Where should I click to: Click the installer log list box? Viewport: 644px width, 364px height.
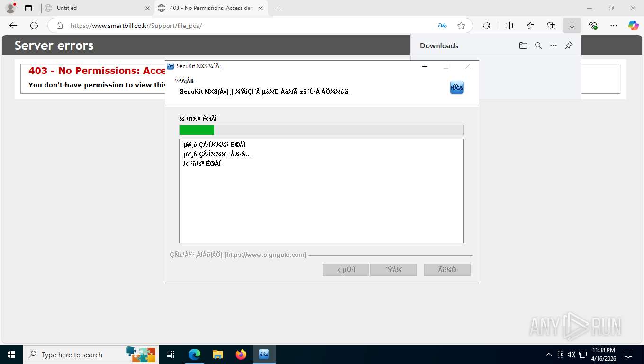(322, 191)
